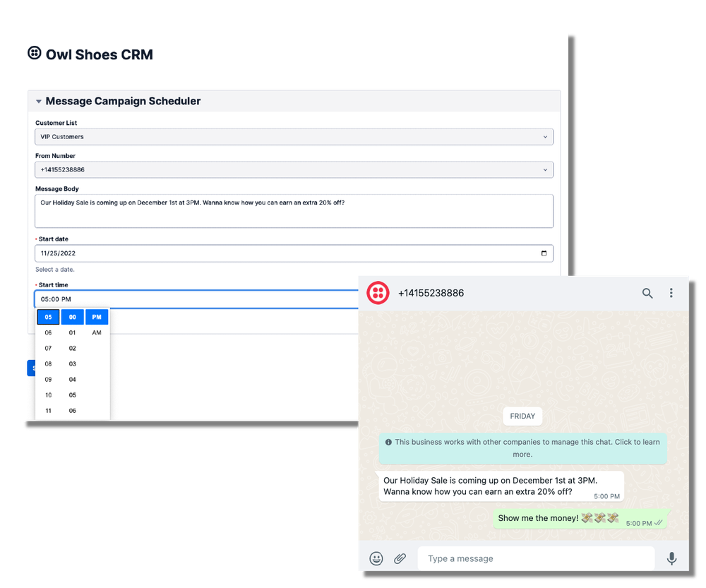706x588 pixels.
Task: Open the Customer List dropdown
Action: click(x=294, y=137)
